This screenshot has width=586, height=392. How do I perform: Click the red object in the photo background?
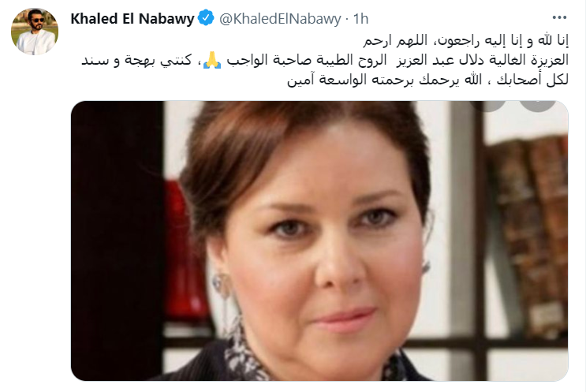tap(185, 252)
